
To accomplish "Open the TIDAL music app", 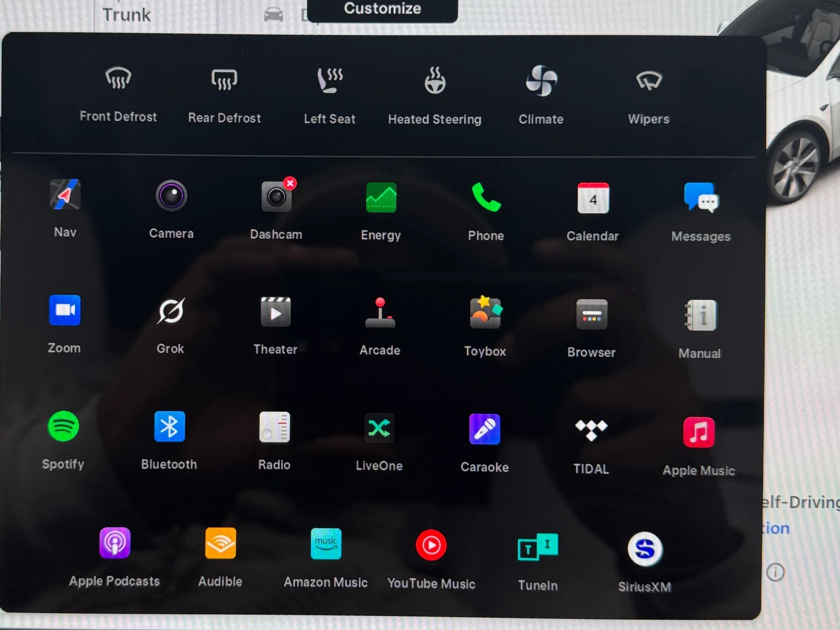I will coord(591,430).
